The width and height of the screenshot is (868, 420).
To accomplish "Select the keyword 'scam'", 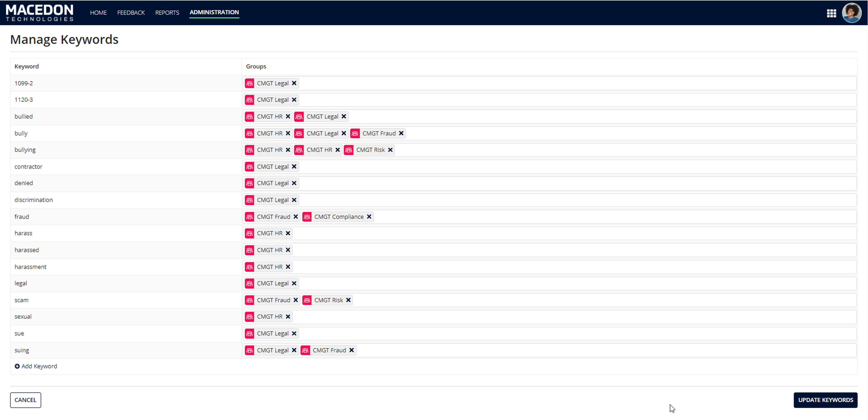I will click(x=21, y=300).
